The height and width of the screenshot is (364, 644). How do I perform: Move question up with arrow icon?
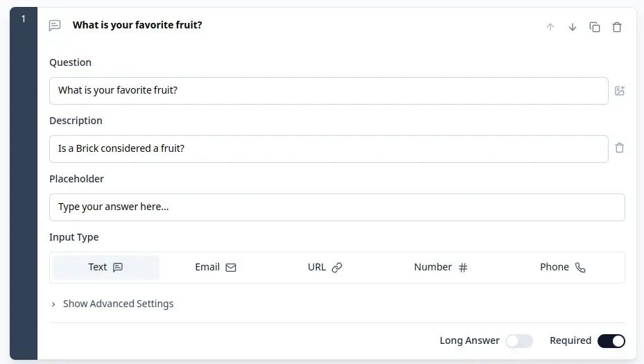click(550, 27)
